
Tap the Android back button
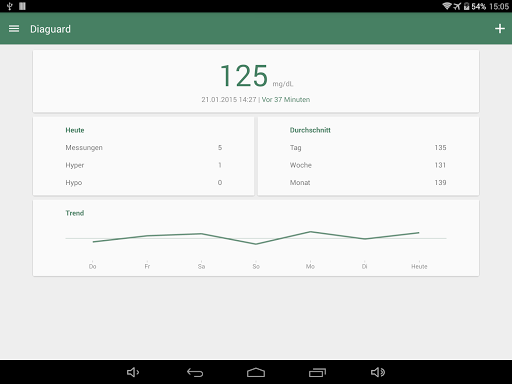195,372
